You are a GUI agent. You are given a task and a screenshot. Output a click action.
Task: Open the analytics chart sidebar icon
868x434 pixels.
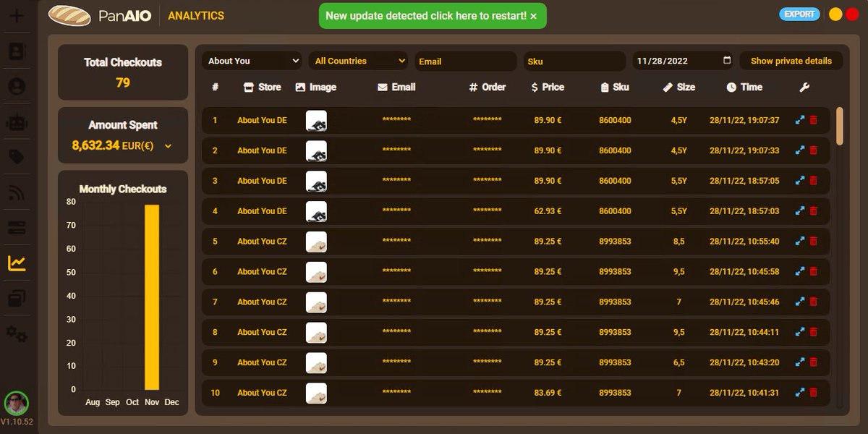pyautogui.click(x=17, y=263)
